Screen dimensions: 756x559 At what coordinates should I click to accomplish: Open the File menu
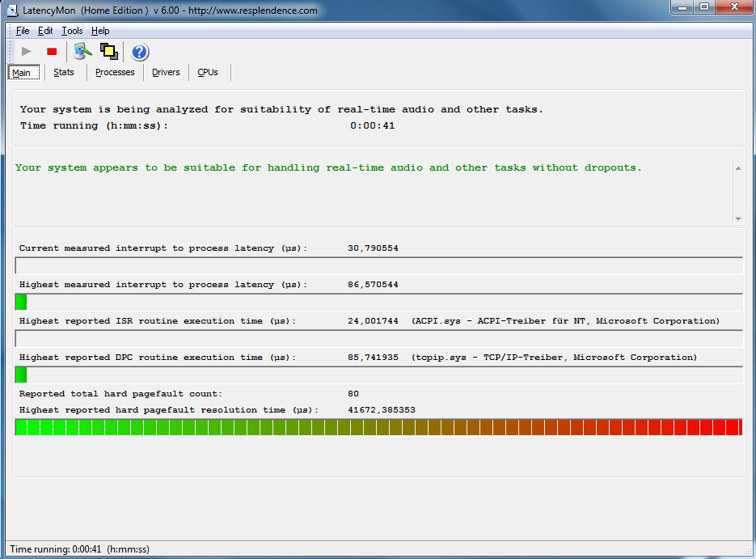[x=23, y=31]
